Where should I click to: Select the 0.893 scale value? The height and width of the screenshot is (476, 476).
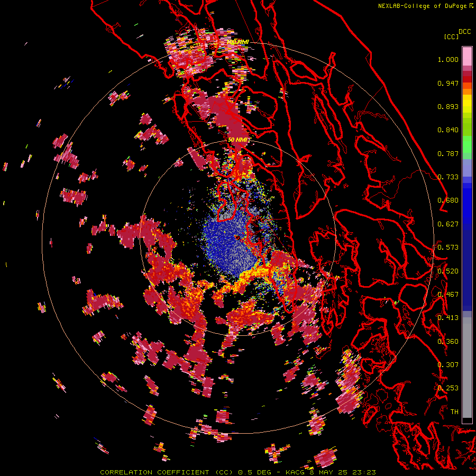[x=448, y=106]
